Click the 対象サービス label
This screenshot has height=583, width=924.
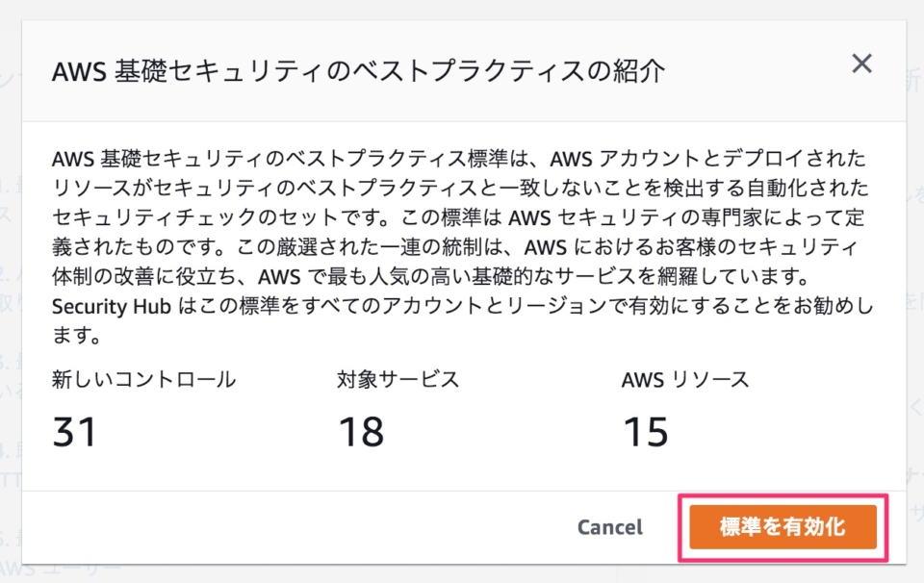398,379
